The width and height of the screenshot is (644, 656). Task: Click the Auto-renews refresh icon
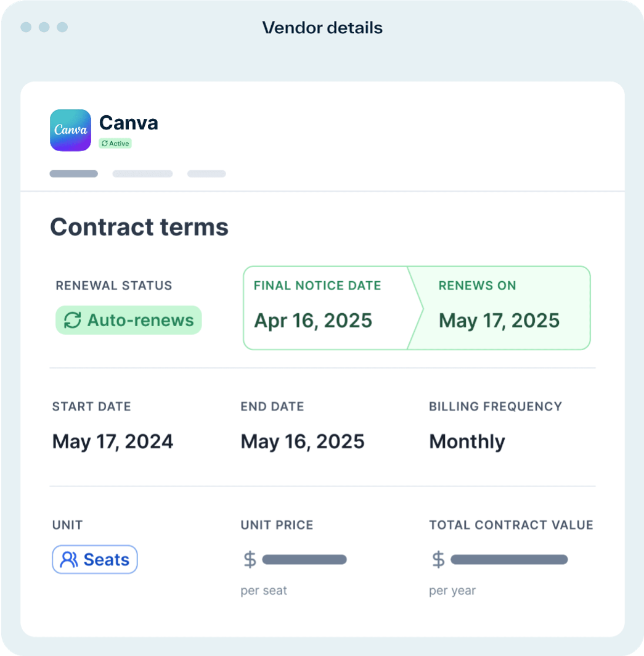73,321
